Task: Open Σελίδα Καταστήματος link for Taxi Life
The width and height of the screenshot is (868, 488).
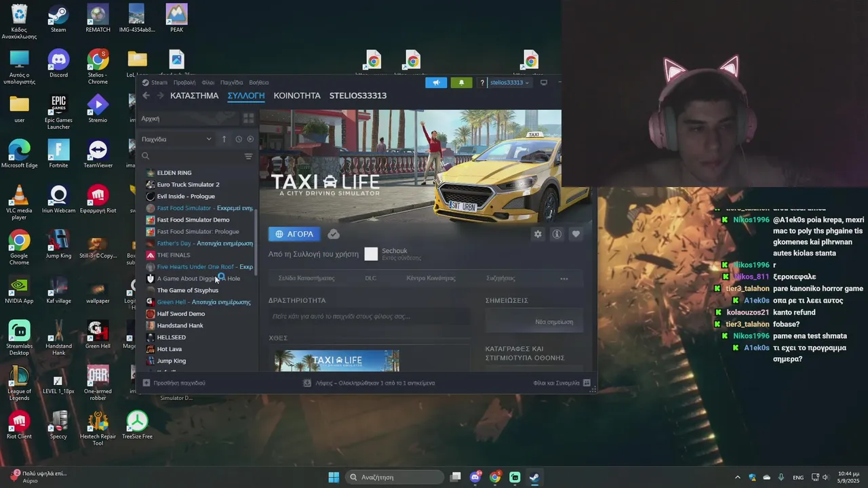Action: tap(307, 279)
